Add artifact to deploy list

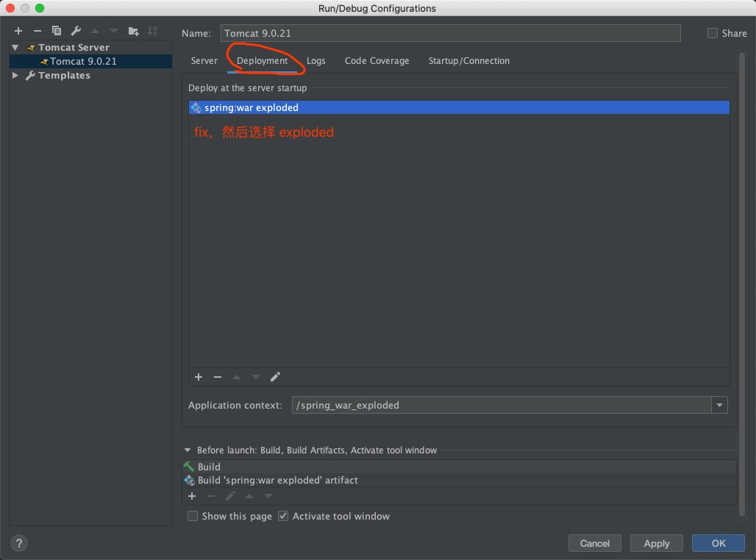coord(198,377)
